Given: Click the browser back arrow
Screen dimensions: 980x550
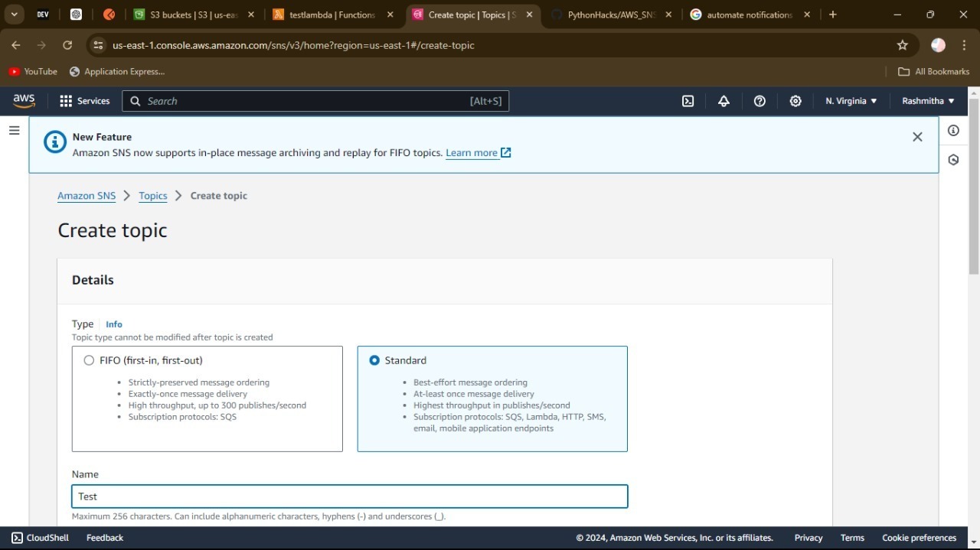Looking at the screenshot, I should 16,45.
